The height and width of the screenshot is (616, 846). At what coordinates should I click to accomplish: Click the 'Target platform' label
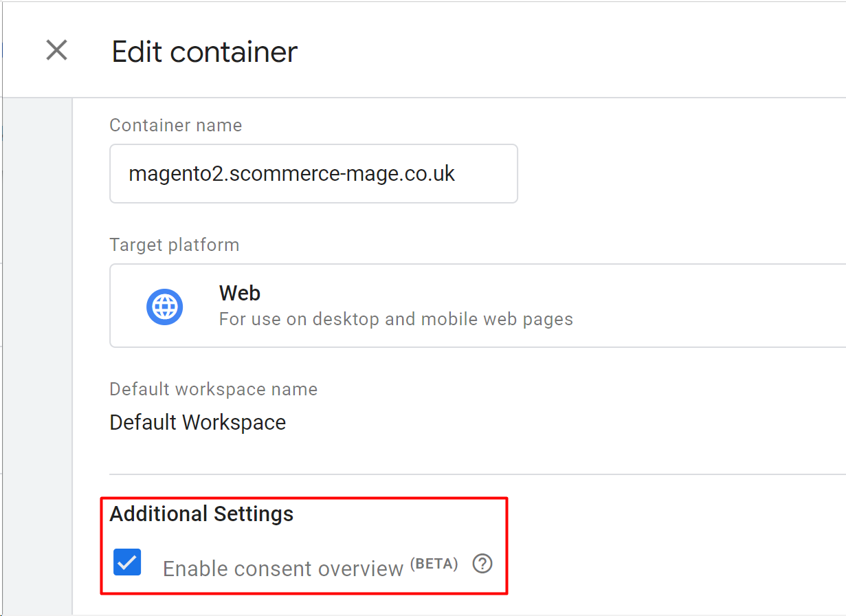click(x=174, y=245)
